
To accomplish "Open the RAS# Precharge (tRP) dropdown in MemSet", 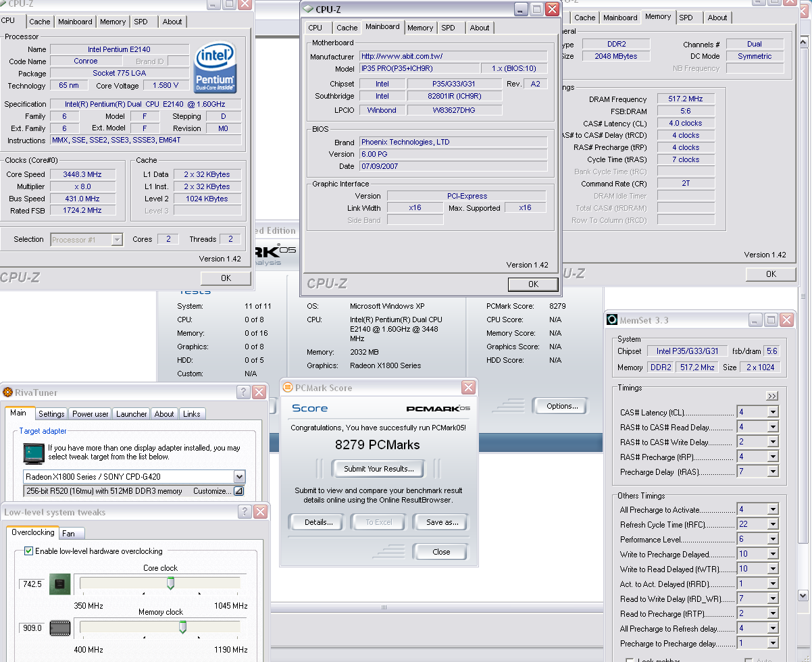I will click(773, 457).
